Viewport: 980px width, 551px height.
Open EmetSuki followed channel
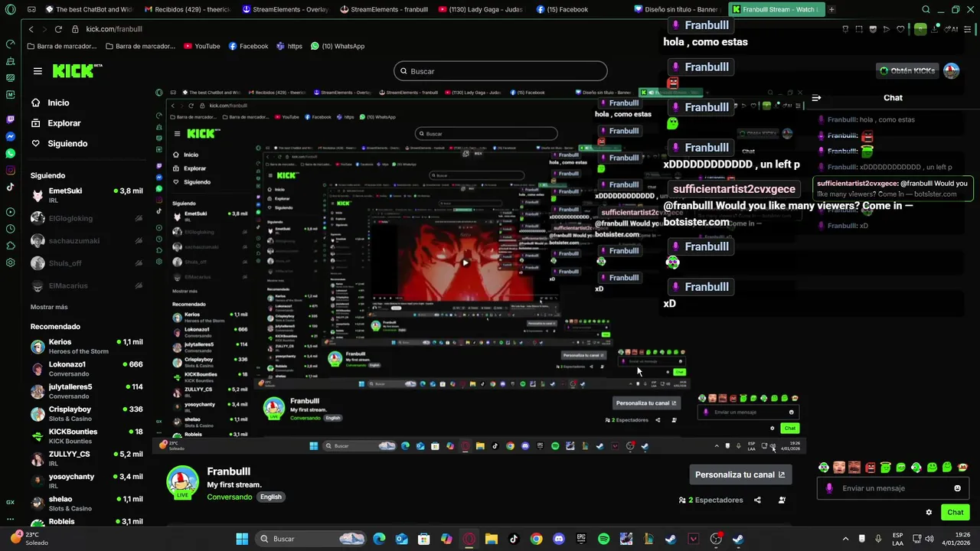(x=87, y=195)
